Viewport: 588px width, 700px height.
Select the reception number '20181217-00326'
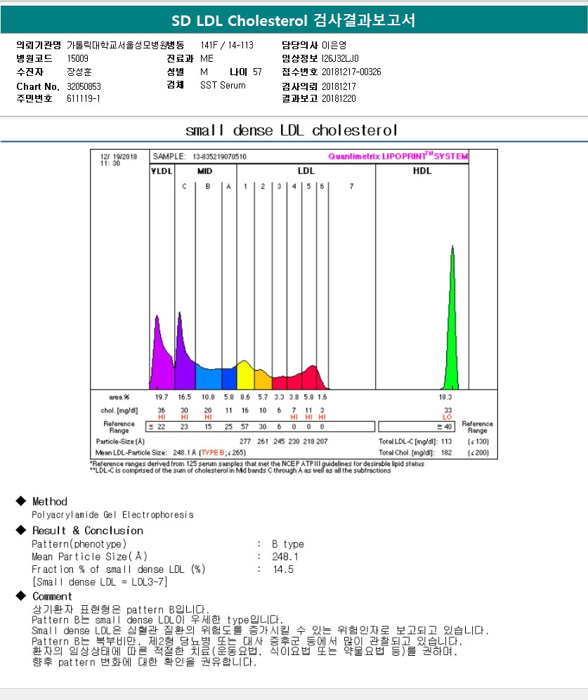click(351, 72)
